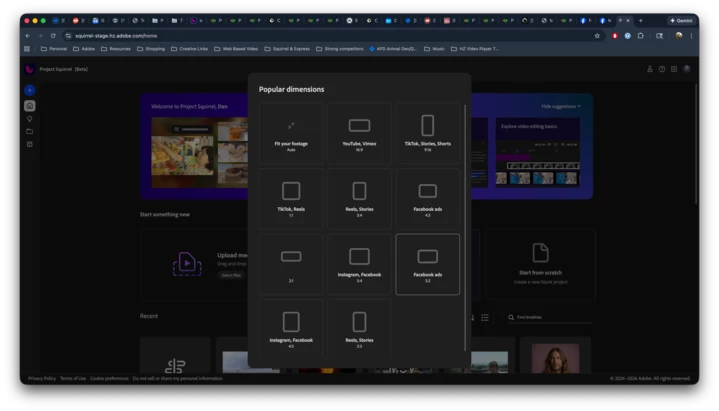
Task: Open Cookie preferences link
Action: (x=109, y=378)
